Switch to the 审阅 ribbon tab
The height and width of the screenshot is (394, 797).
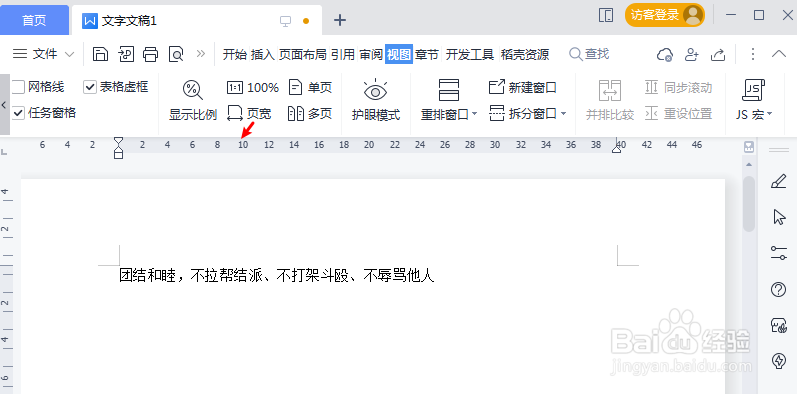[x=371, y=54]
